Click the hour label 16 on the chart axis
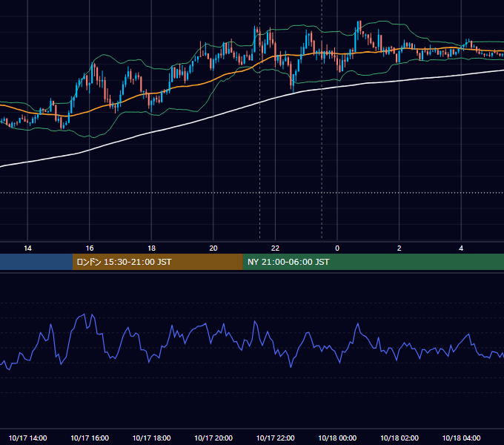The width and height of the screenshot is (504, 445). (90, 248)
